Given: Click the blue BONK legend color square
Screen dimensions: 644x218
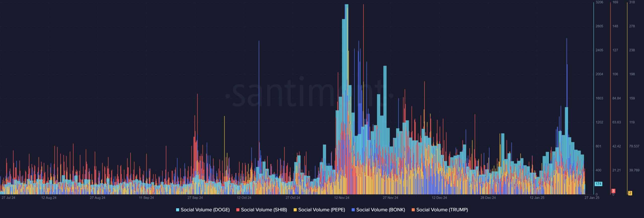Looking at the screenshot, I should [x=353, y=210].
